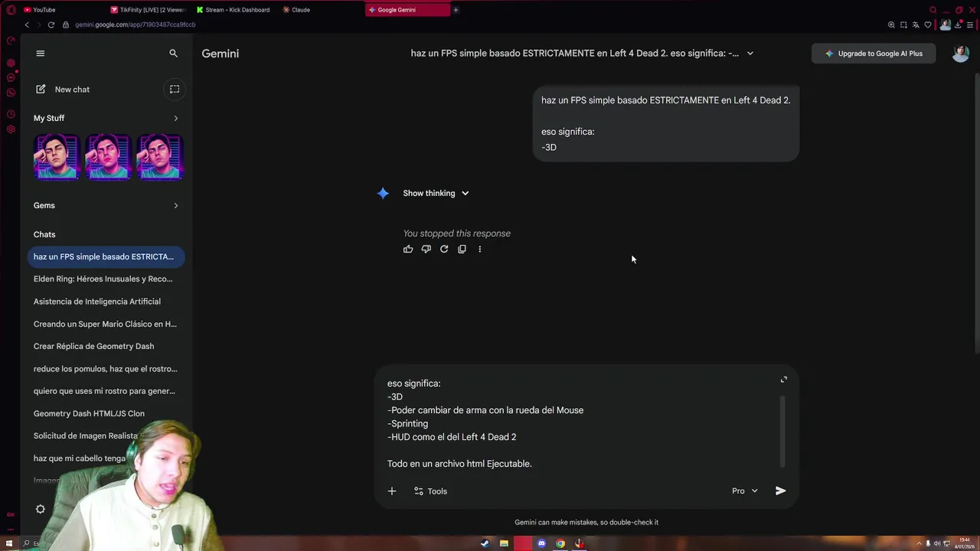Select the Google Gemini browser tab
Viewport: 980px width, 551px height.
tap(407, 10)
